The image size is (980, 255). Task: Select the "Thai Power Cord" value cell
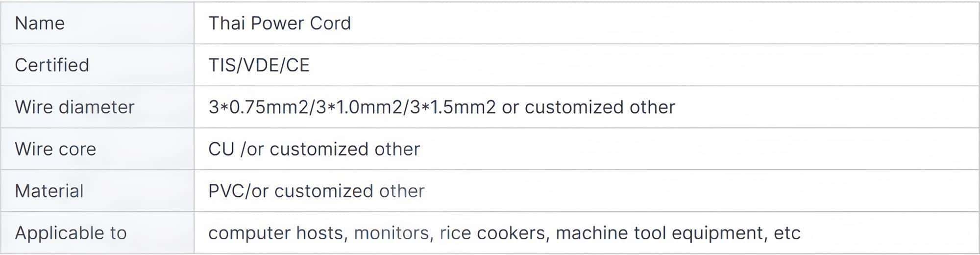pos(279,24)
